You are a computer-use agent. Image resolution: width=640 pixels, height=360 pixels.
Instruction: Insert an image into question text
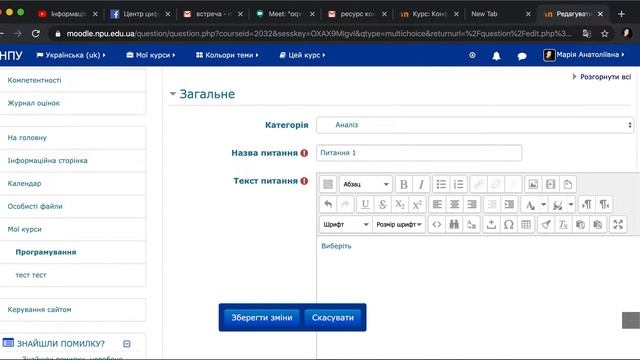pos(533,184)
